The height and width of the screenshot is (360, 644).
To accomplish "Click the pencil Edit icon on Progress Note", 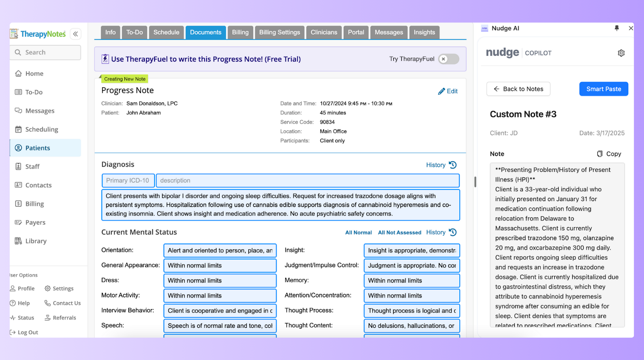I will click(x=442, y=91).
